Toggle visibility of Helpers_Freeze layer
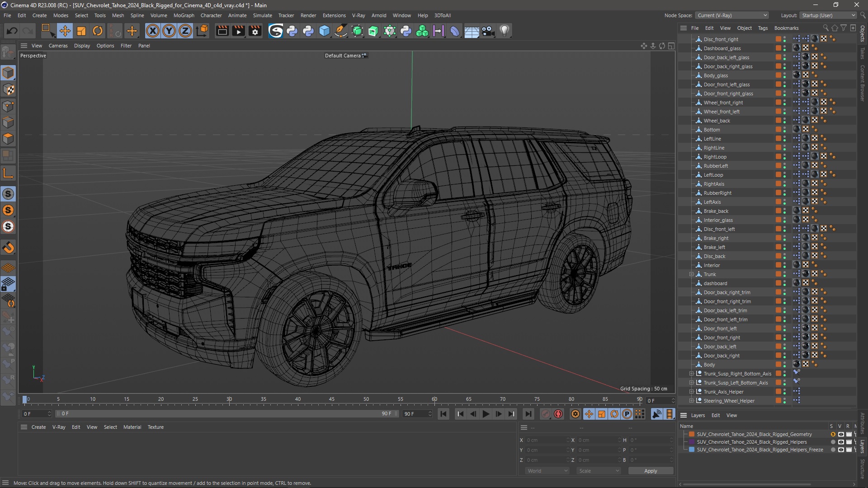This screenshot has width=868, height=488. [x=841, y=450]
